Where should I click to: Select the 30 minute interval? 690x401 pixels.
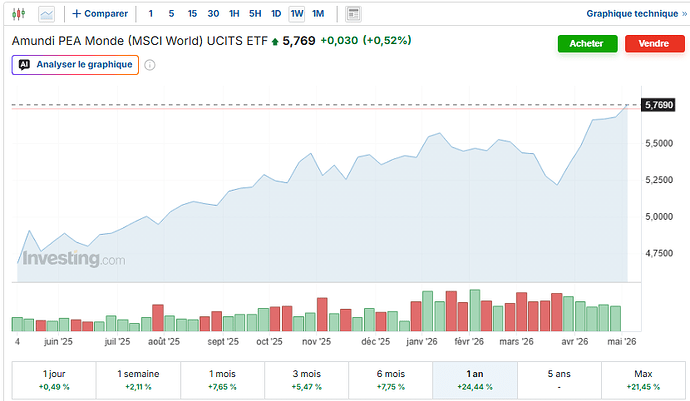(213, 14)
